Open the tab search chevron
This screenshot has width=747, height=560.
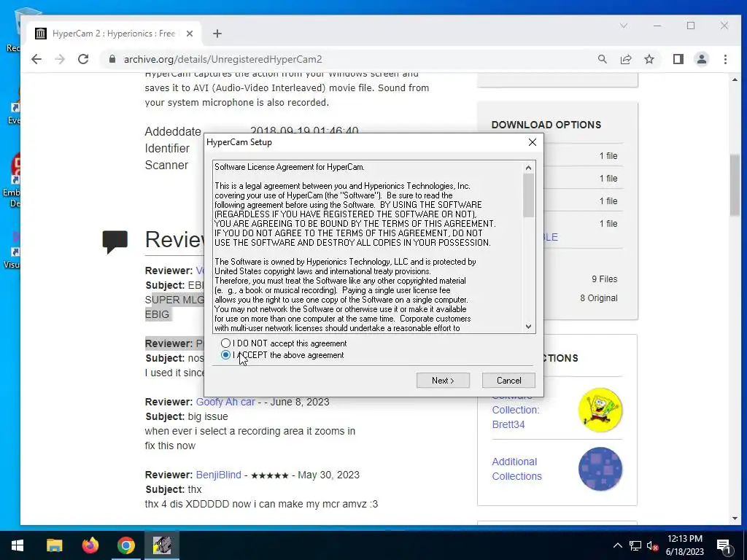(x=624, y=26)
